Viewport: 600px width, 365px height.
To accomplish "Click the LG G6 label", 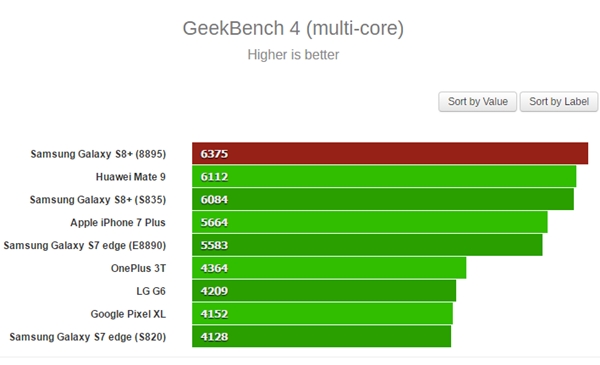I will (x=151, y=291).
